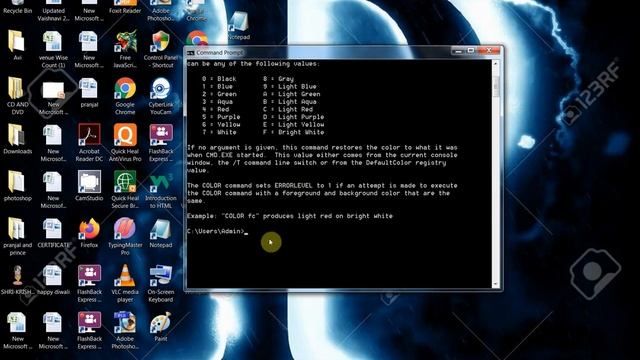Open Notepad shortcut beside TypingMaster Pro
The height and width of the screenshot is (360, 640).
tap(161, 233)
